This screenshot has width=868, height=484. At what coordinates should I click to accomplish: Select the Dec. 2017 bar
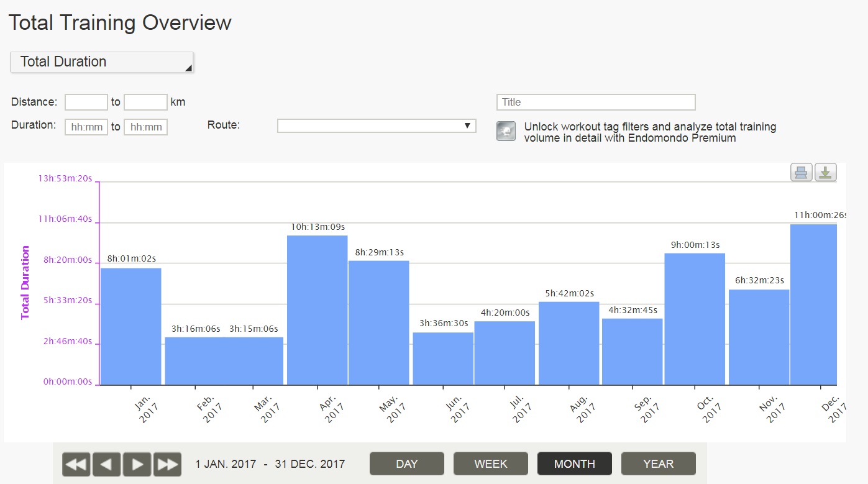coord(814,304)
